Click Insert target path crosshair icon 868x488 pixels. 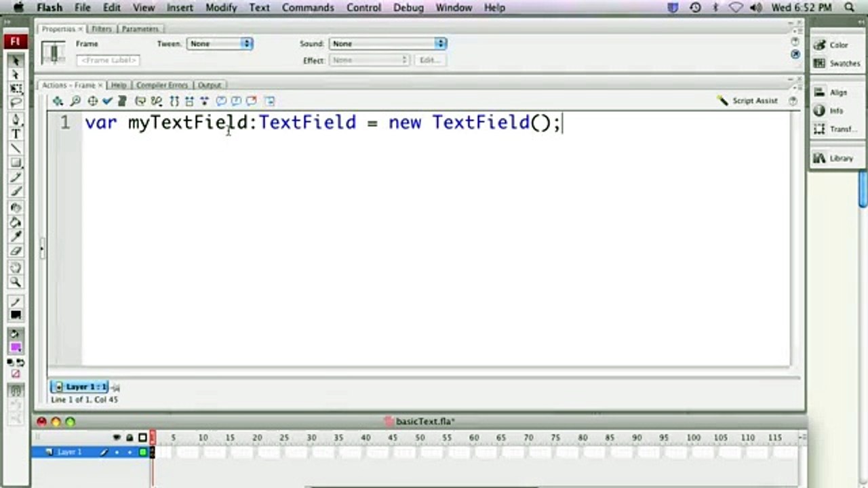92,101
